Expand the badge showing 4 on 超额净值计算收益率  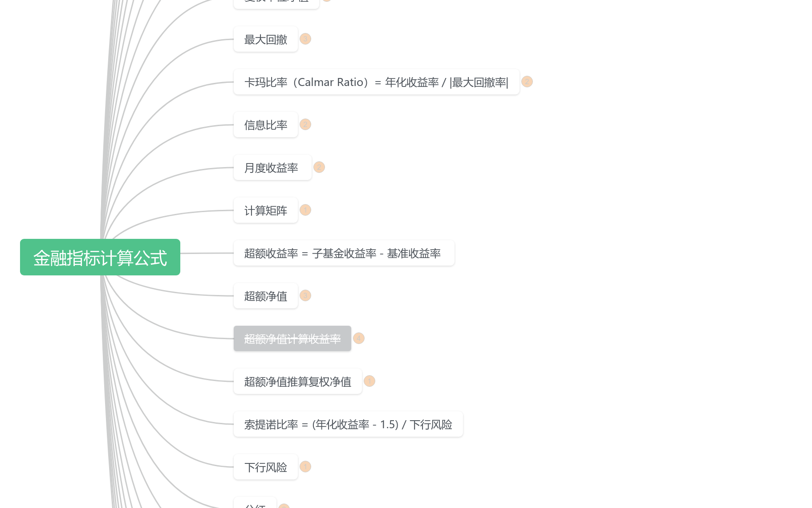(x=359, y=338)
